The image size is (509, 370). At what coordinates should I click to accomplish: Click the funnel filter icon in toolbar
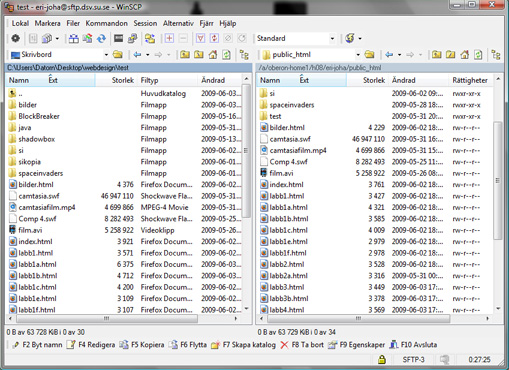(x=200, y=38)
